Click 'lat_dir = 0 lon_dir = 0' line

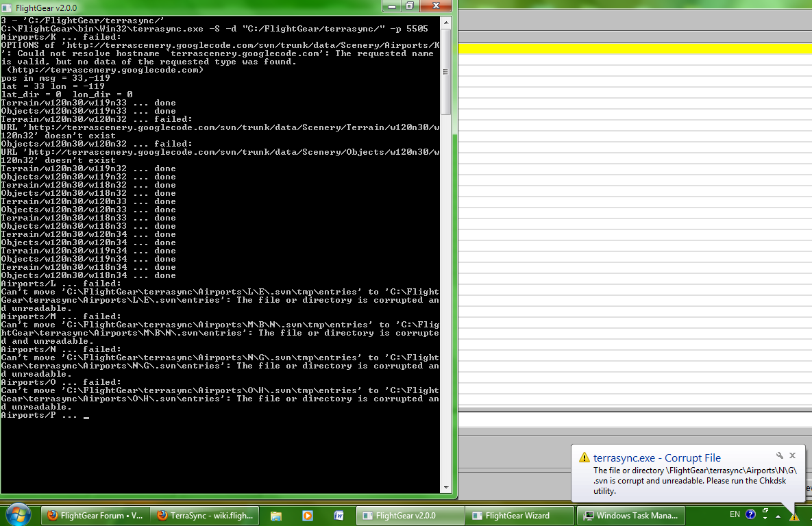click(66, 95)
